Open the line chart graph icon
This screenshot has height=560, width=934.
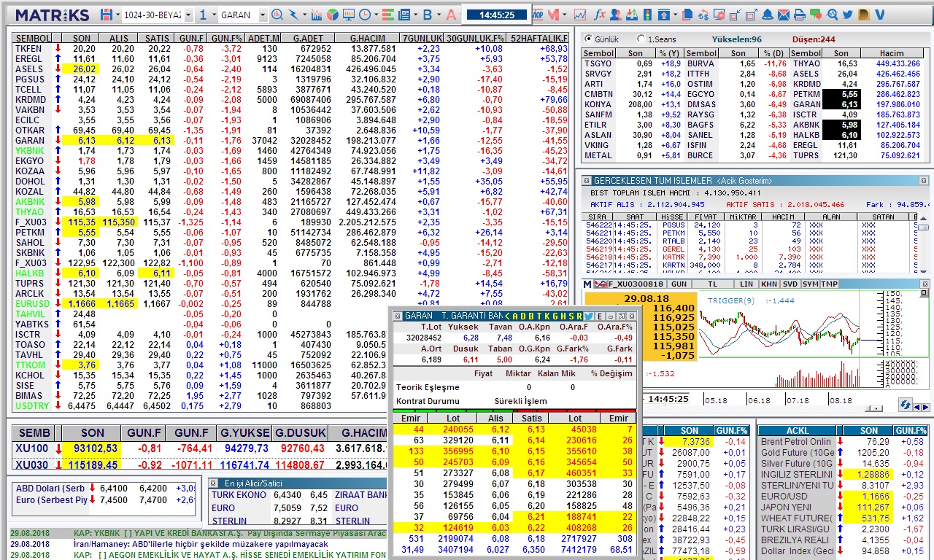[580, 15]
